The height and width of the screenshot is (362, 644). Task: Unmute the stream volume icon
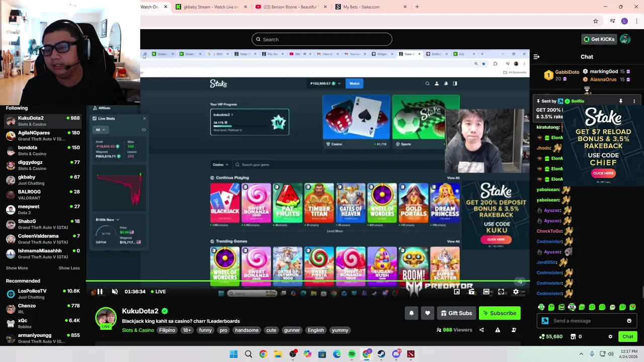115,292
